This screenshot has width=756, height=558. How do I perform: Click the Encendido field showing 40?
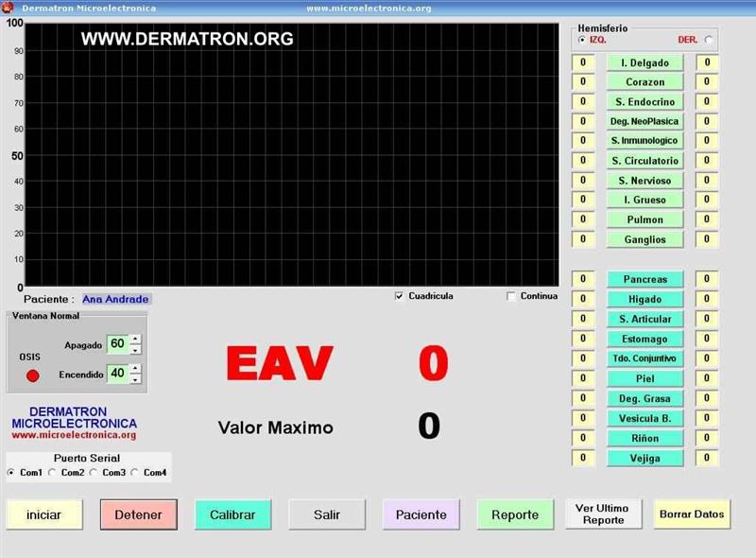click(117, 374)
